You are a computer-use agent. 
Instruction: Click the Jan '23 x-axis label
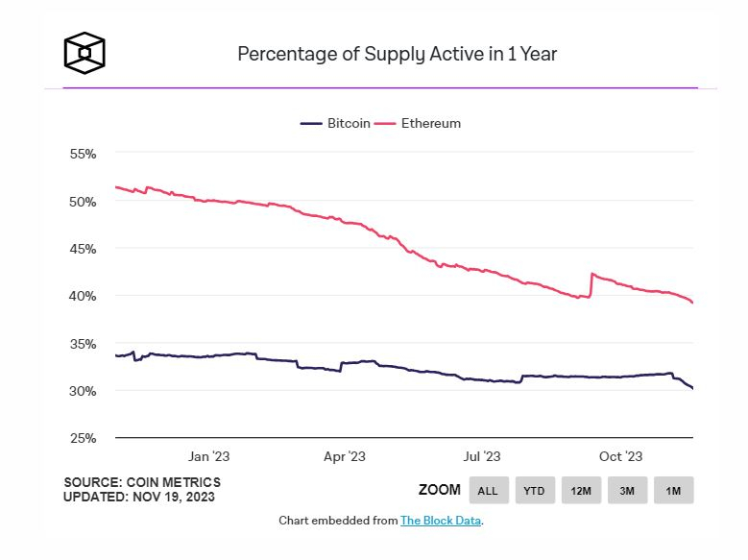coord(208,456)
